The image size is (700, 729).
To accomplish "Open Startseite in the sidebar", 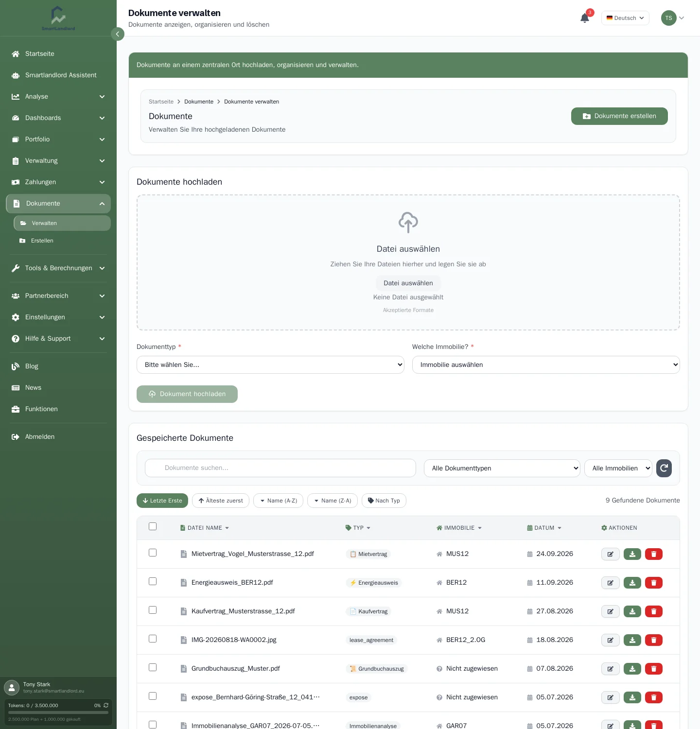I will [x=58, y=54].
